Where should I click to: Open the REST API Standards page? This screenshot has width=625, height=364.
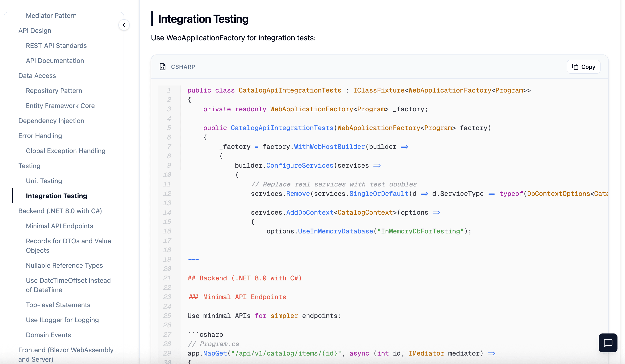(56, 46)
